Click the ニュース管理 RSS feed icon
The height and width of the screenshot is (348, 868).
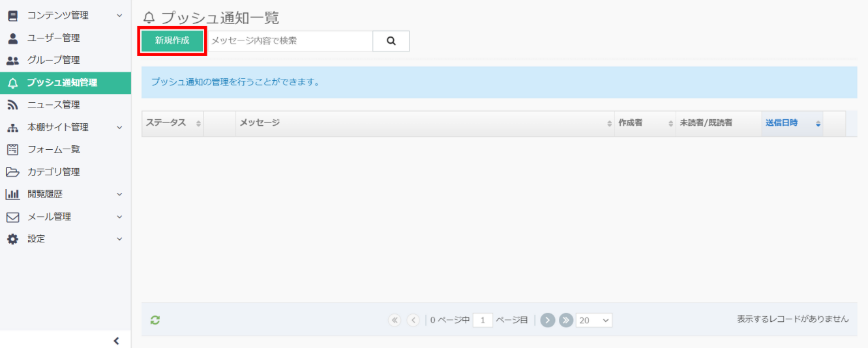pyautogui.click(x=12, y=105)
